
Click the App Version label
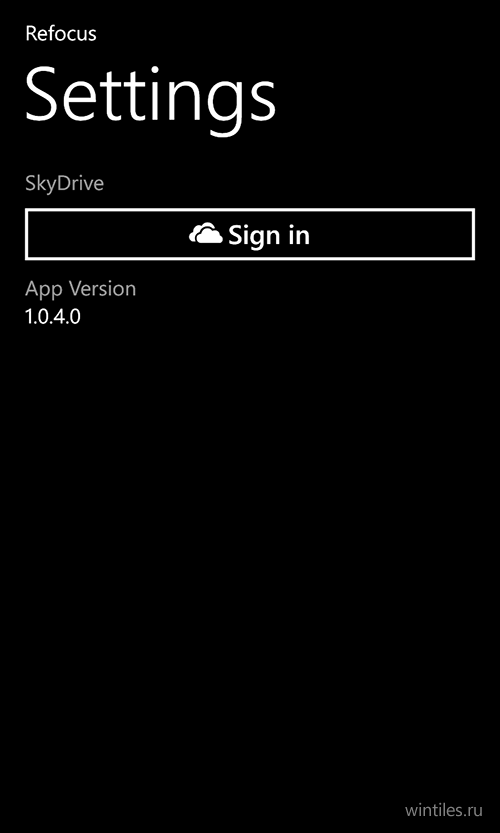(x=80, y=289)
